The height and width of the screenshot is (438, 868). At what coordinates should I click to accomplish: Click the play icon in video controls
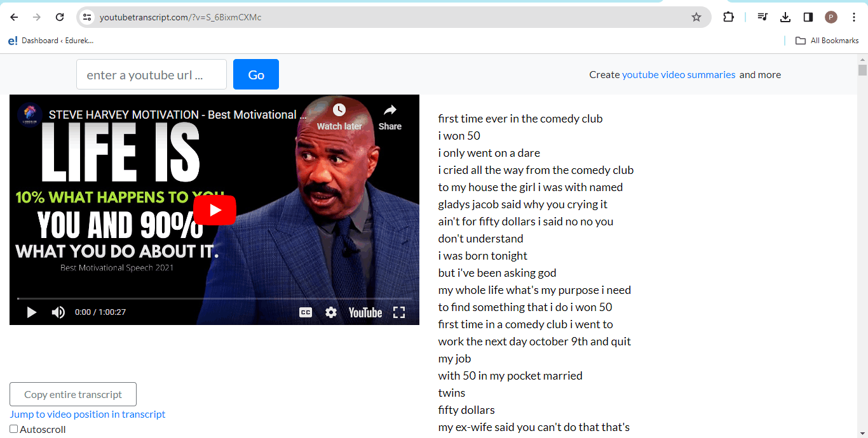click(x=31, y=312)
